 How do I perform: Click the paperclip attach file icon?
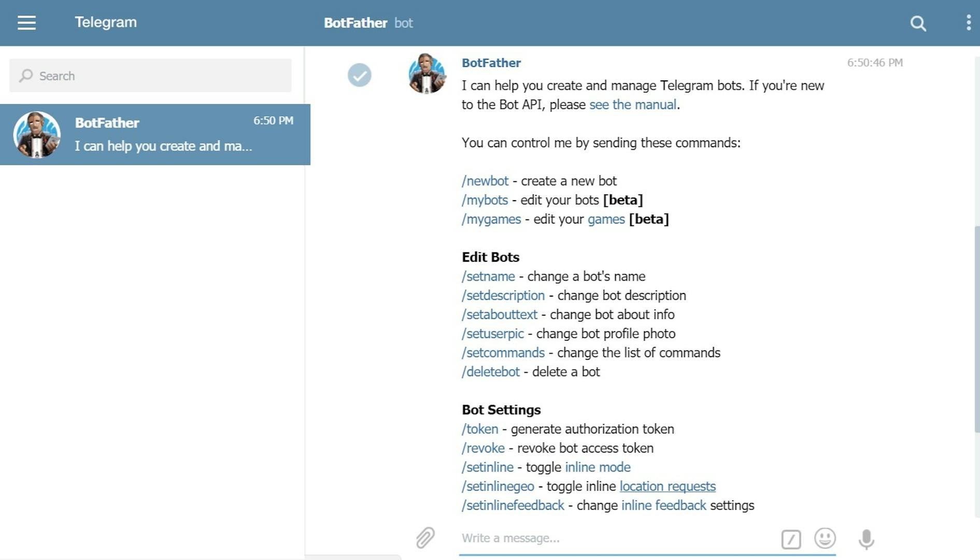425,538
